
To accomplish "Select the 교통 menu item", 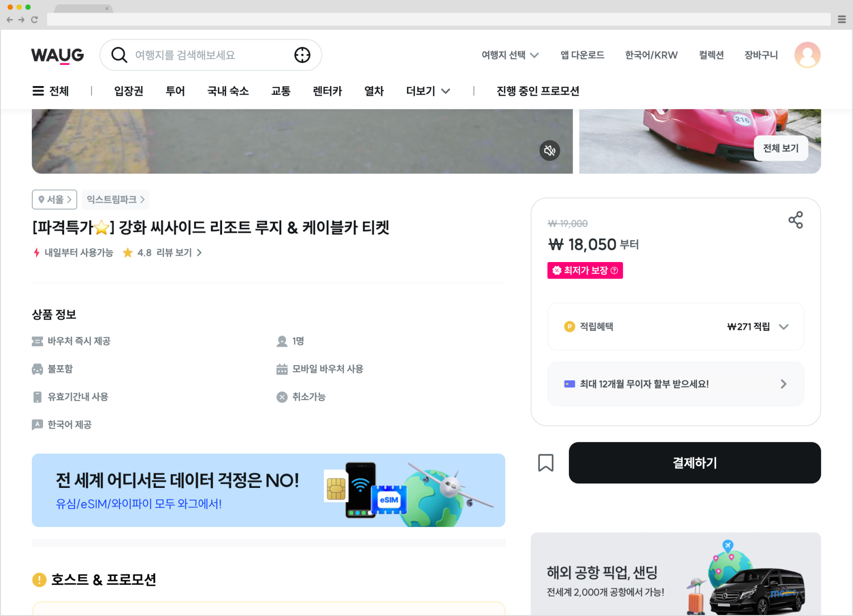I will coord(281,91).
